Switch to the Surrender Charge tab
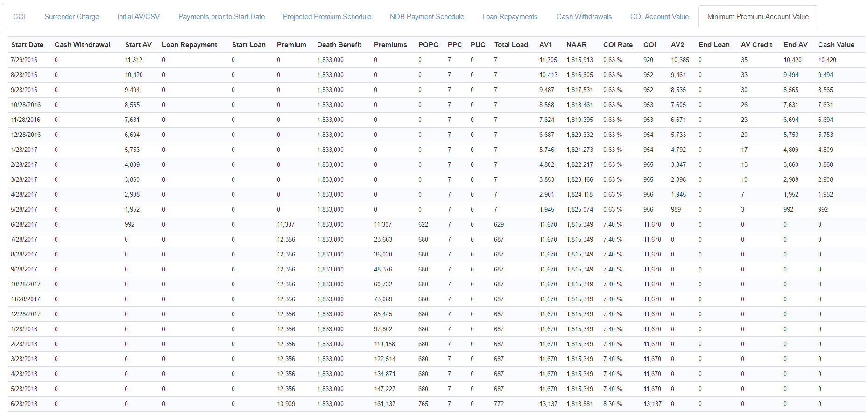The image size is (868, 413). click(71, 17)
